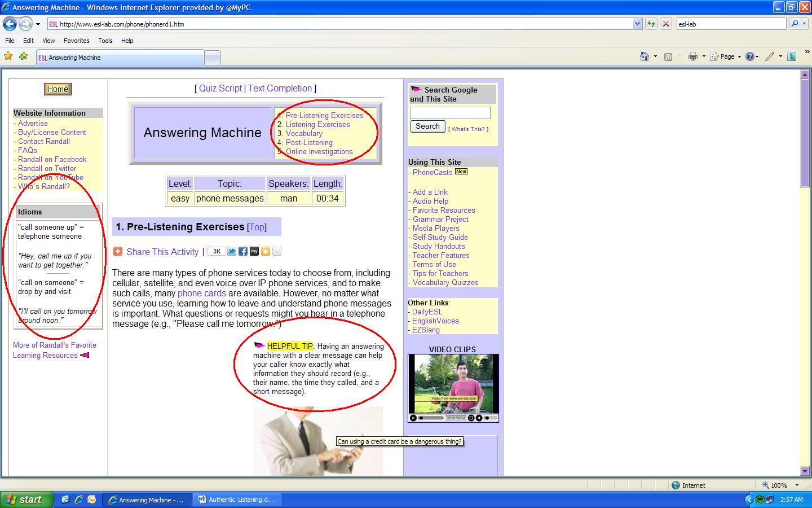Image resolution: width=812 pixels, height=508 pixels.
Task: Click the Print icon in command bar
Action: tap(692, 56)
